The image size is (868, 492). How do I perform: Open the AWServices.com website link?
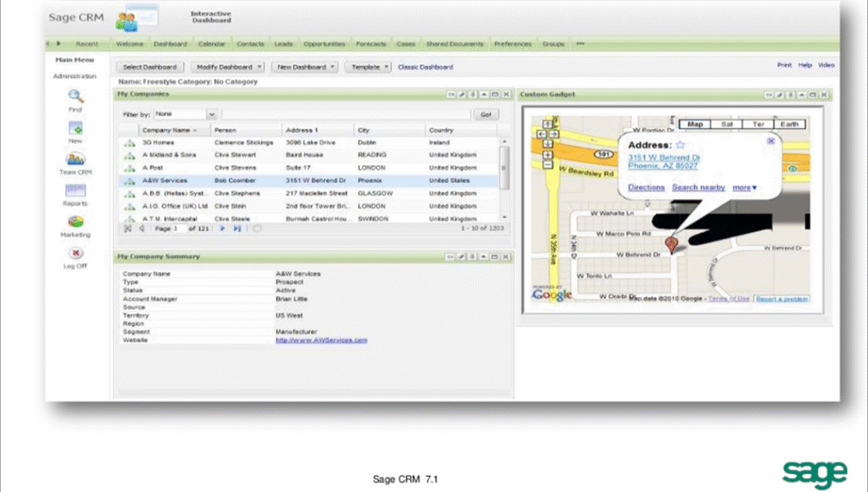tap(321, 340)
